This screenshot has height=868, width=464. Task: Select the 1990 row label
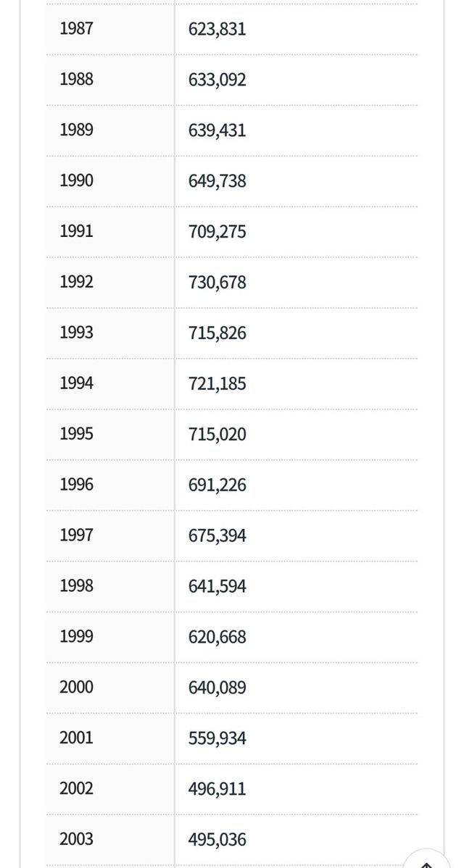[x=76, y=180]
